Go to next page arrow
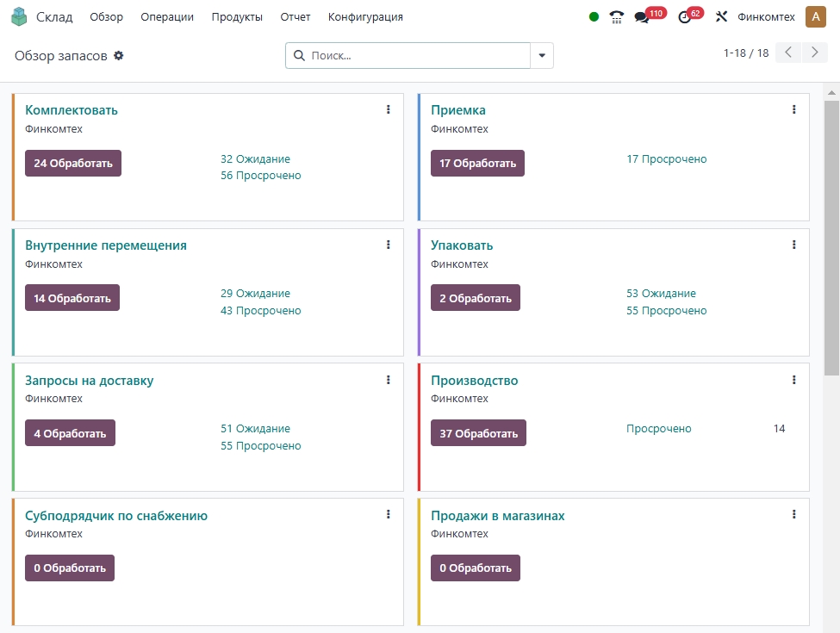 coord(814,53)
